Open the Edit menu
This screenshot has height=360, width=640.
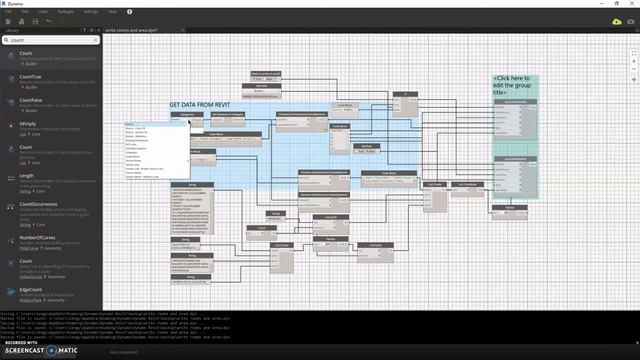pyautogui.click(x=25, y=12)
